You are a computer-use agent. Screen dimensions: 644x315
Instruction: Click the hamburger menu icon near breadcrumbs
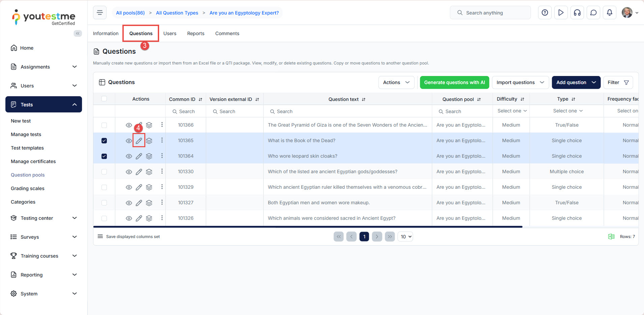pos(100,13)
